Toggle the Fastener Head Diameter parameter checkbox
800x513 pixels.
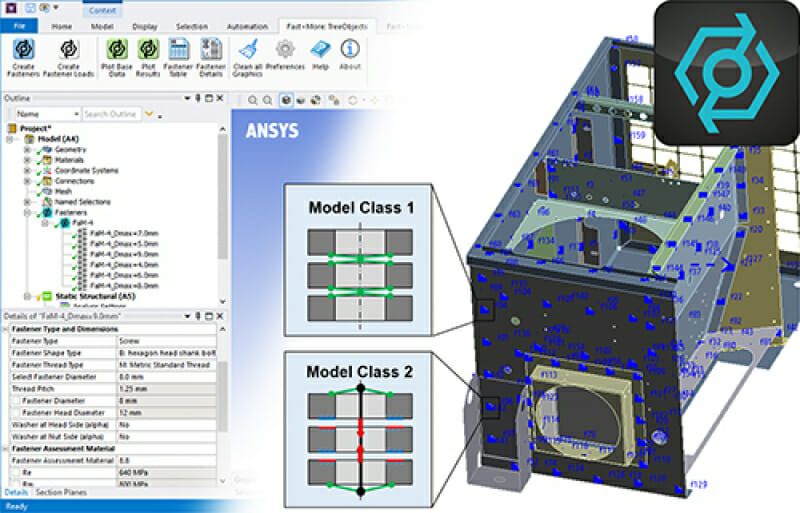[15, 412]
